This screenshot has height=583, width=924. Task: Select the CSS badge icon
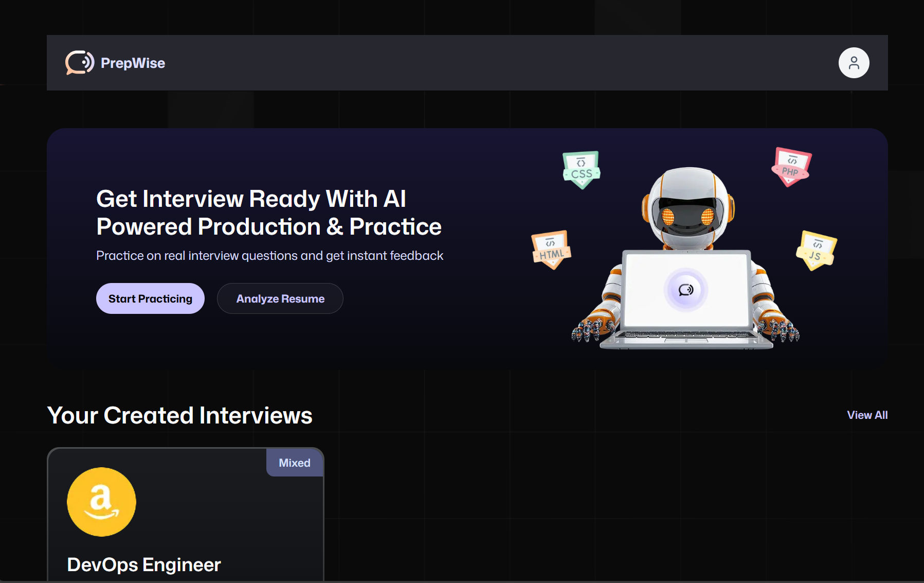point(581,170)
